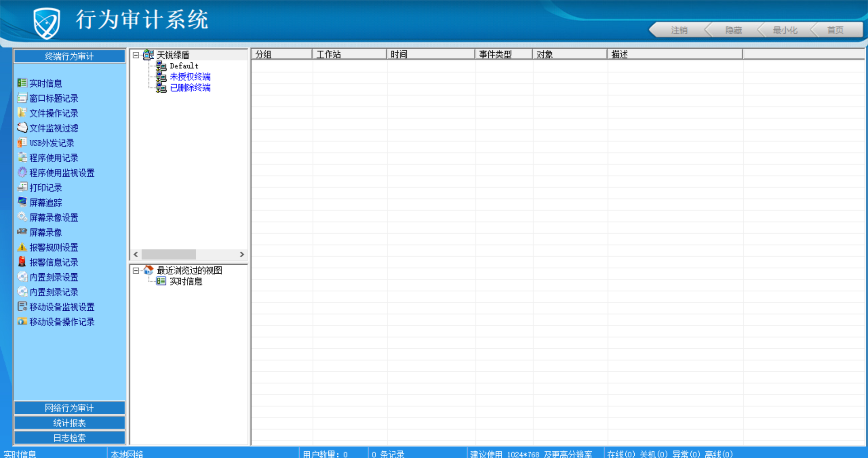
Task: Click the 对象 column header
Action: click(x=570, y=54)
